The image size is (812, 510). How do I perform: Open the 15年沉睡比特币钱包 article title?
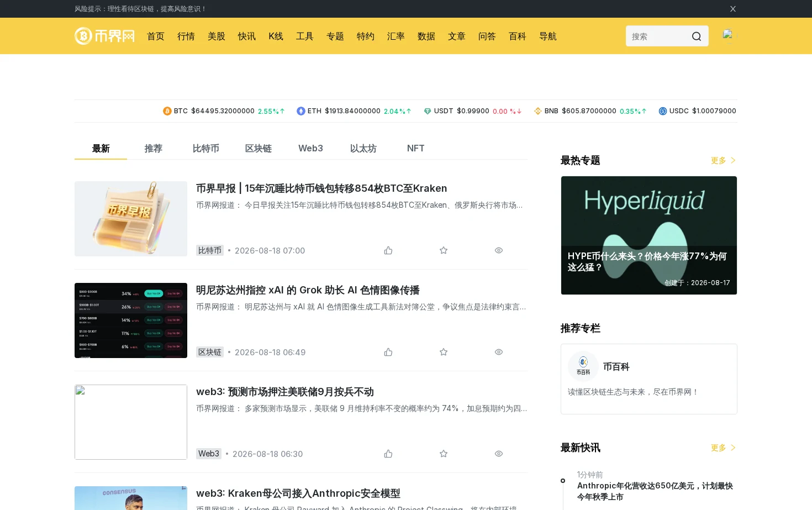[x=321, y=188]
